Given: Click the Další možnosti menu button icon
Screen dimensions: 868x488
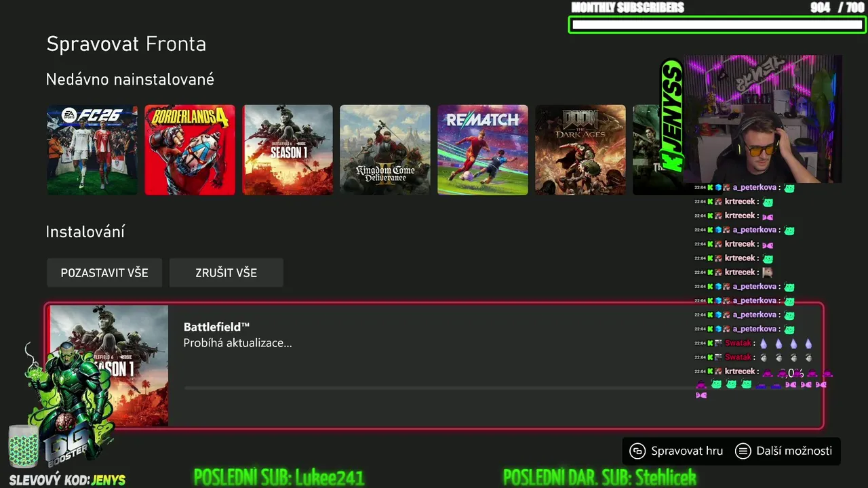Looking at the screenshot, I should (x=743, y=451).
